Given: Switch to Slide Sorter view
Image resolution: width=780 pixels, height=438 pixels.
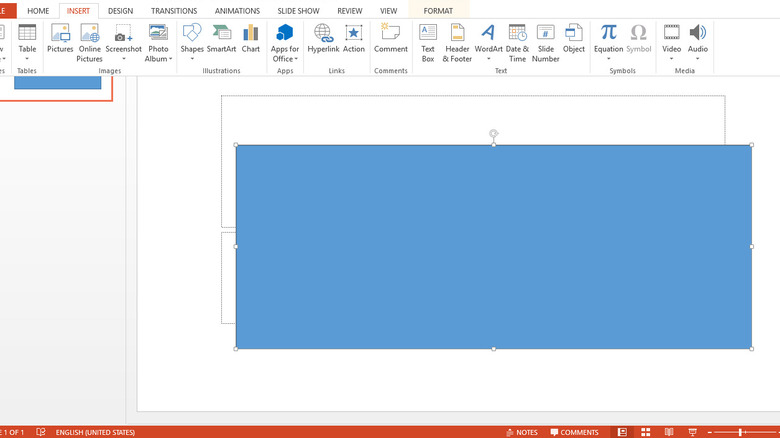Looking at the screenshot, I should click(x=643, y=432).
